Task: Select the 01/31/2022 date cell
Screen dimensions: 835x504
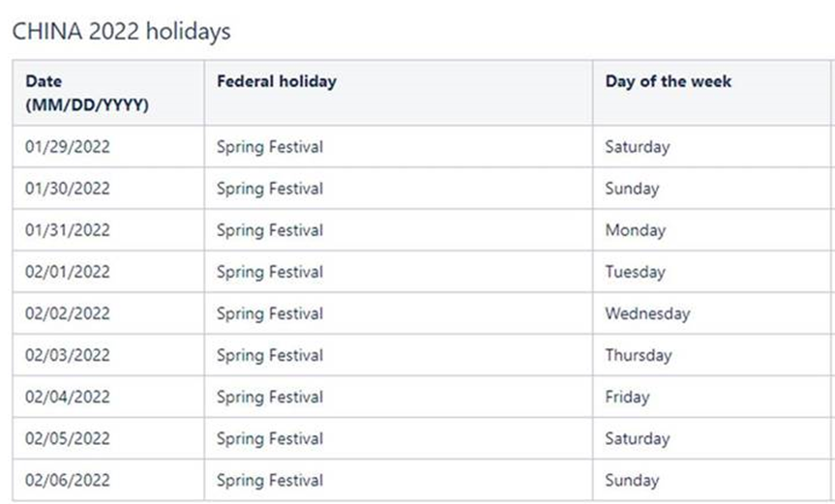Action: (68, 230)
